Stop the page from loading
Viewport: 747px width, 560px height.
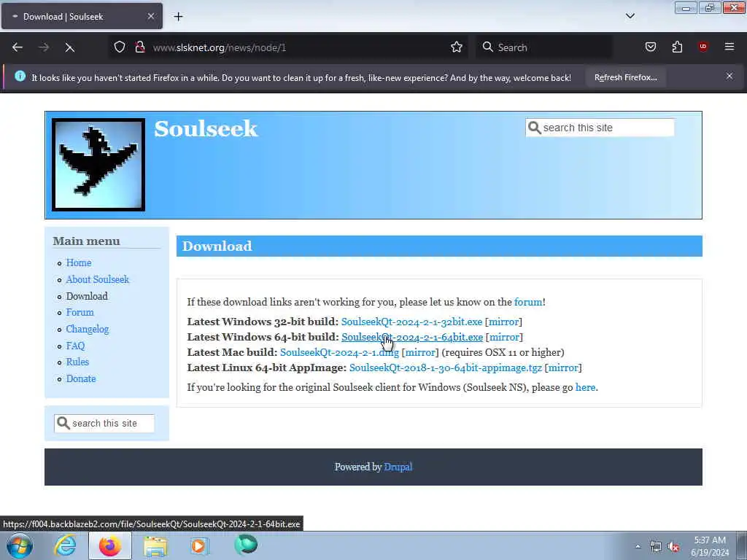coord(69,47)
